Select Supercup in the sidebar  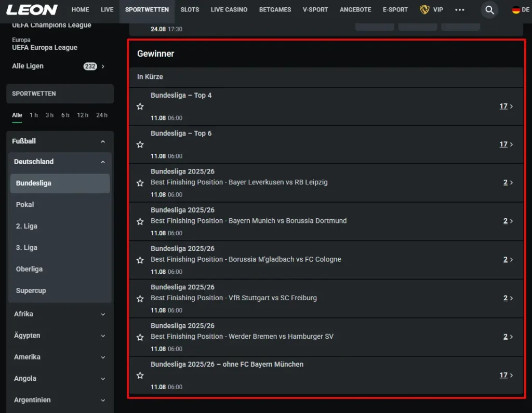click(31, 290)
